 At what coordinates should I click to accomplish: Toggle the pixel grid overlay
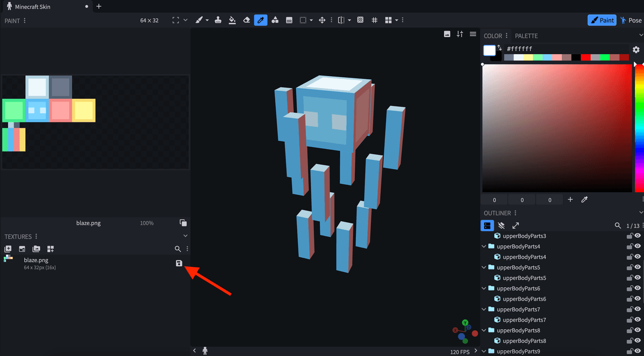[374, 20]
